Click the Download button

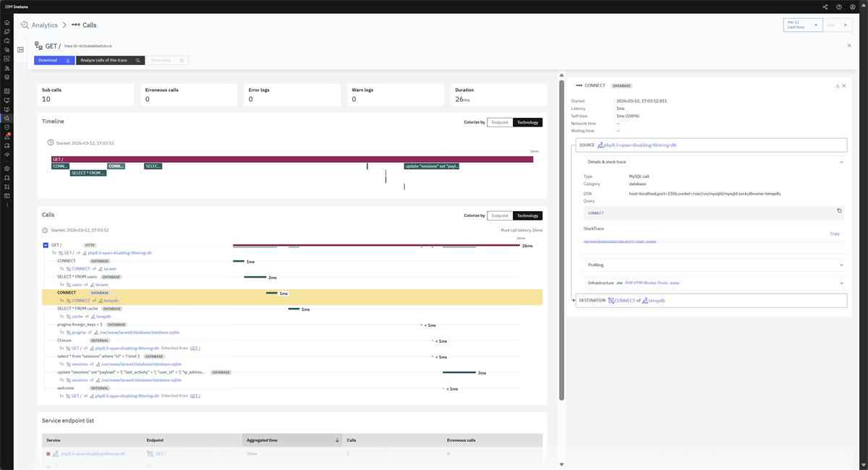click(x=54, y=60)
